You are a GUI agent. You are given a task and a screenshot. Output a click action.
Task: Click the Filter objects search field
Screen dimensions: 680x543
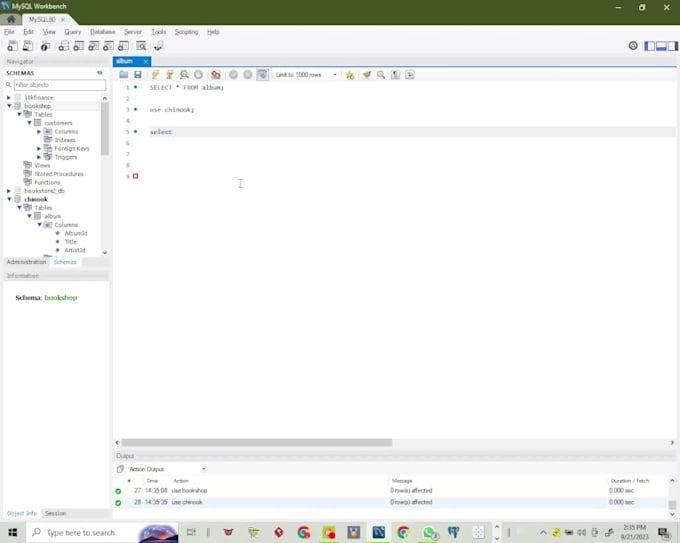tap(58, 85)
